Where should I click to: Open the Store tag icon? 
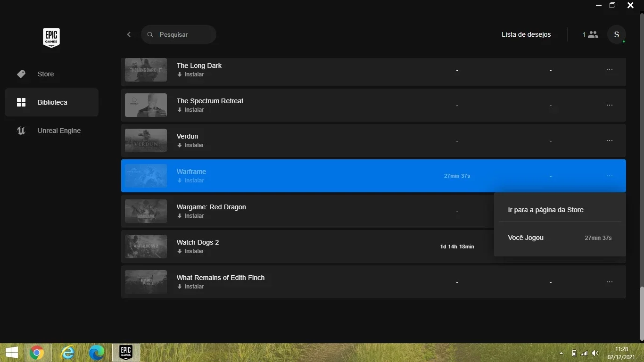tap(21, 74)
